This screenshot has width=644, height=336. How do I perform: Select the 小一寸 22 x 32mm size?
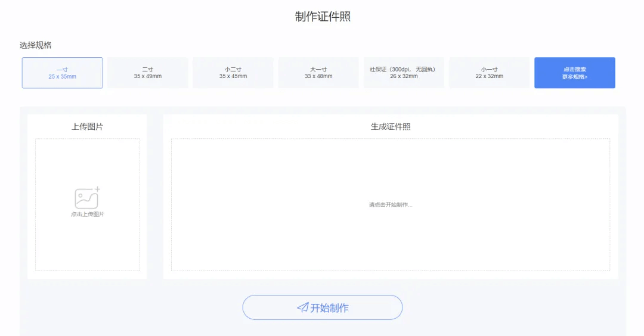pos(489,73)
